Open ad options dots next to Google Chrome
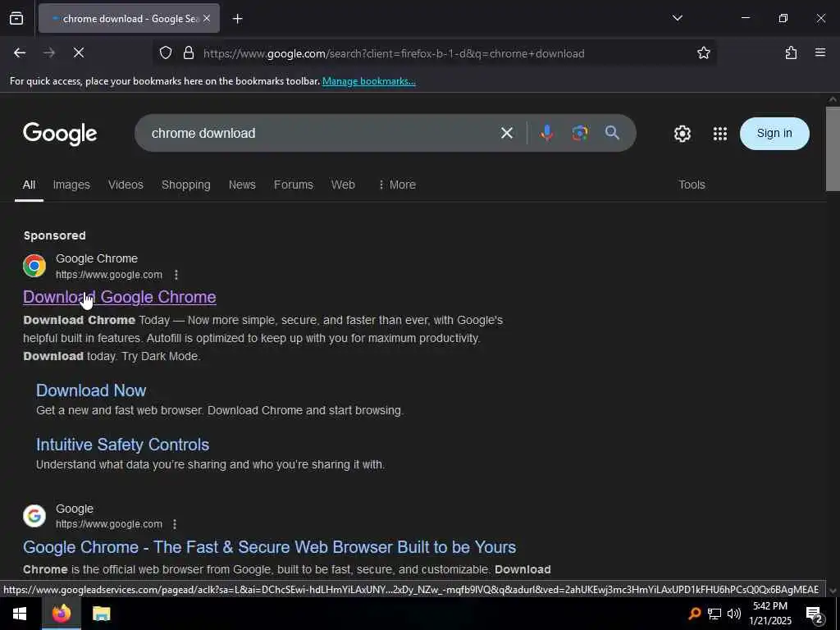 (x=176, y=275)
